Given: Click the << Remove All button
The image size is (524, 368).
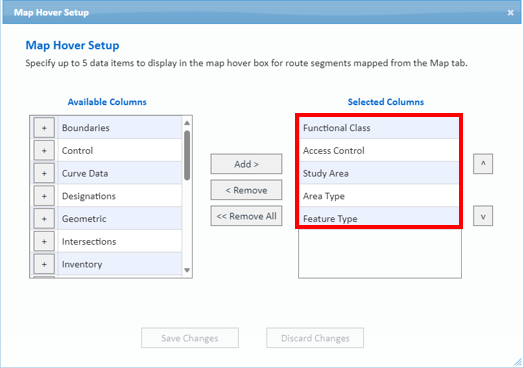Looking at the screenshot, I should (246, 216).
